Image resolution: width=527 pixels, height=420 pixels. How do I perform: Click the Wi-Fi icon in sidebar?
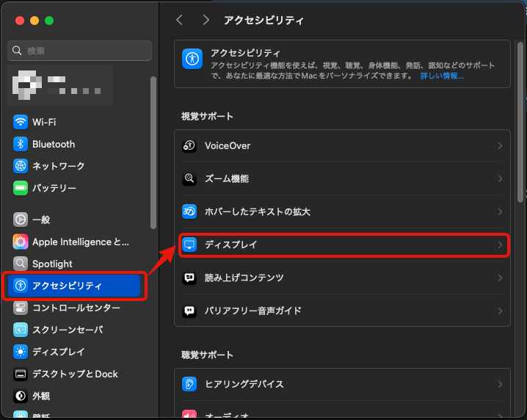point(21,122)
